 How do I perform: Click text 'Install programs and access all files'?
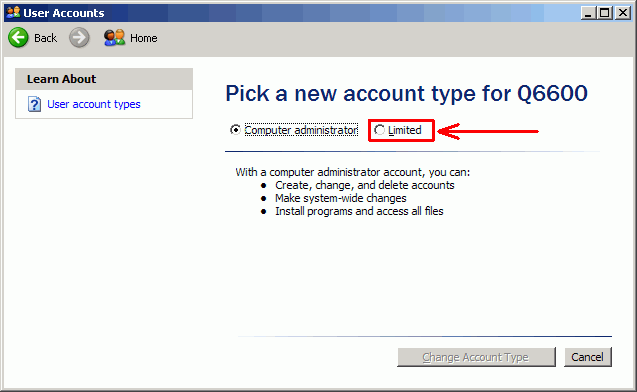pyautogui.click(x=360, y=211)
